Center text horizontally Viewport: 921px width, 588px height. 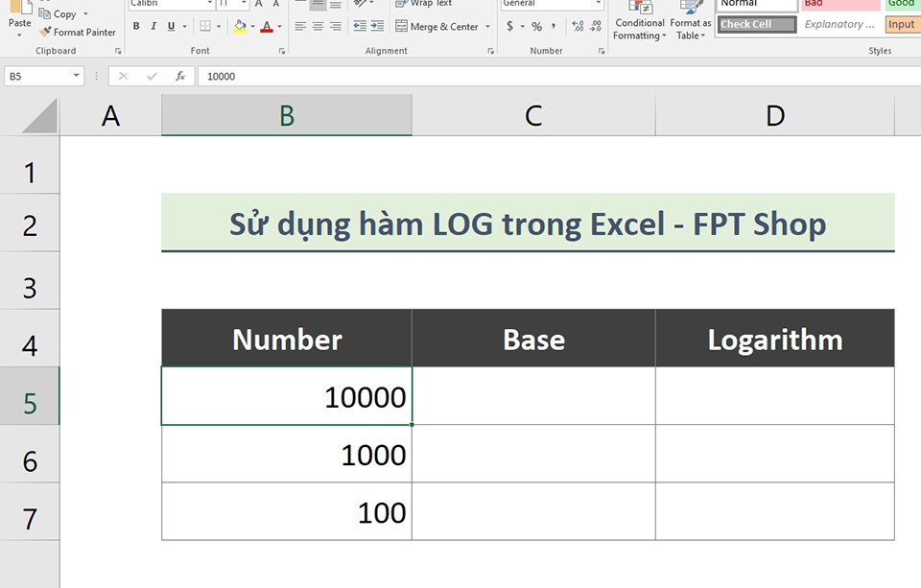click(318, 27)
